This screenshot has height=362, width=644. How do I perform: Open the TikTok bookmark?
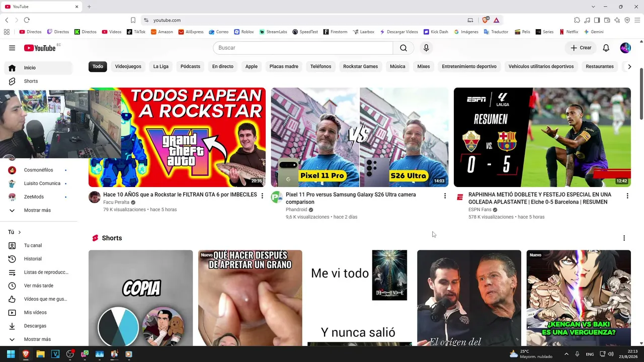(136, 32)
